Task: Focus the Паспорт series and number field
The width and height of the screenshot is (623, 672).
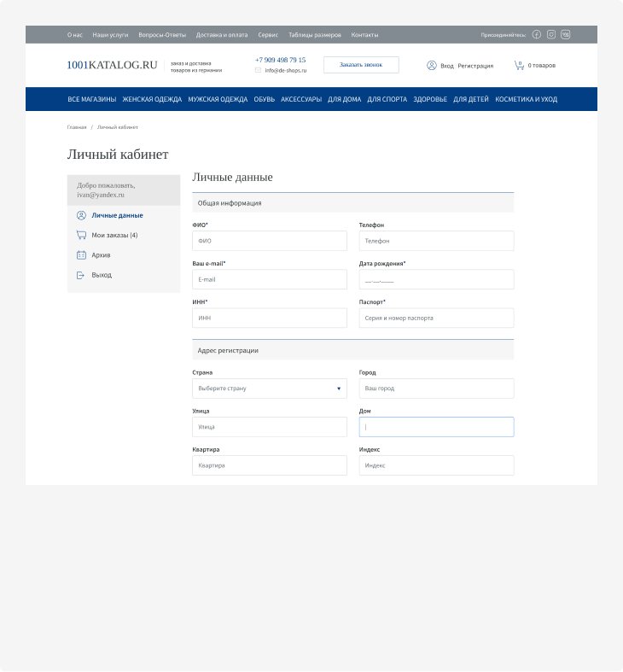Action: click(x=436, y=318)
